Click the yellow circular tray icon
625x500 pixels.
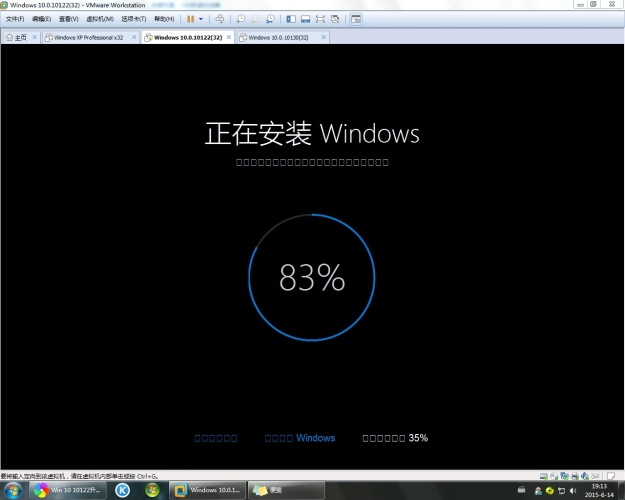pos(550,490)
